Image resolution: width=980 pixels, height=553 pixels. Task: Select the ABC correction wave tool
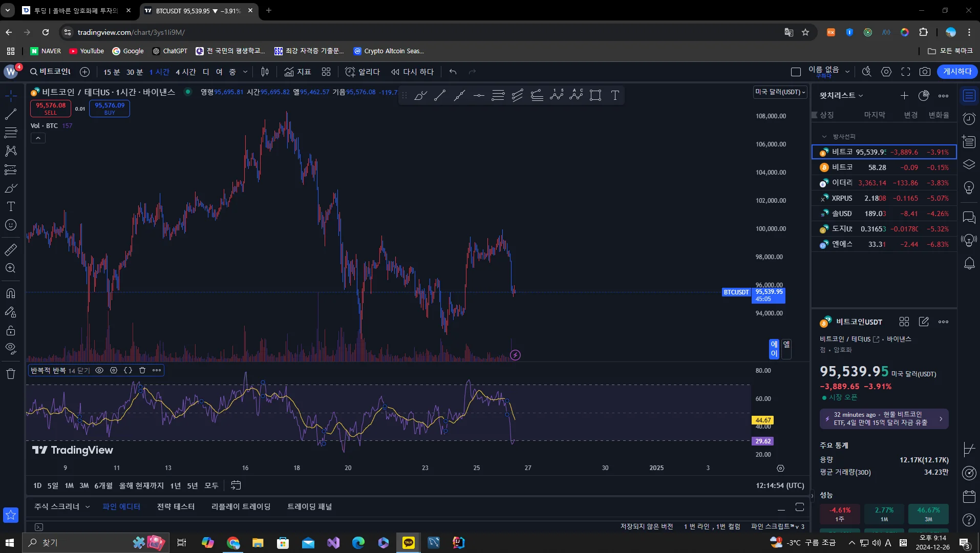click(x=576, y=95)
